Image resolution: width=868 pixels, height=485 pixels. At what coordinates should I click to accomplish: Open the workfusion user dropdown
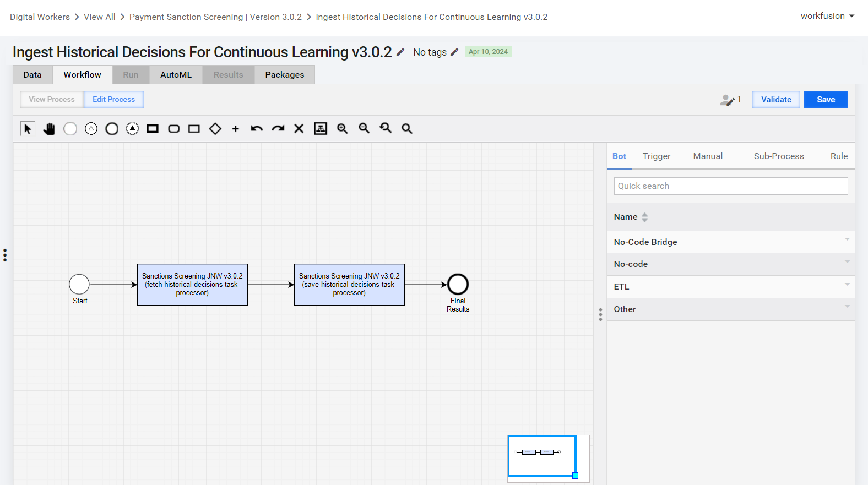coord(828,16)
